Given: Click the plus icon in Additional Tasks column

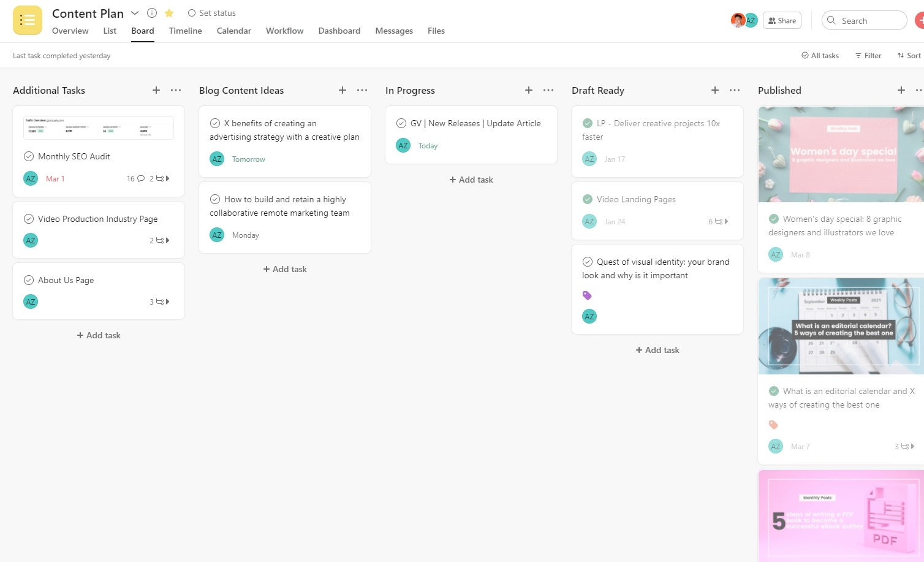Looking at the screenshot, I should pyautogui.click(x=156, y=90).
